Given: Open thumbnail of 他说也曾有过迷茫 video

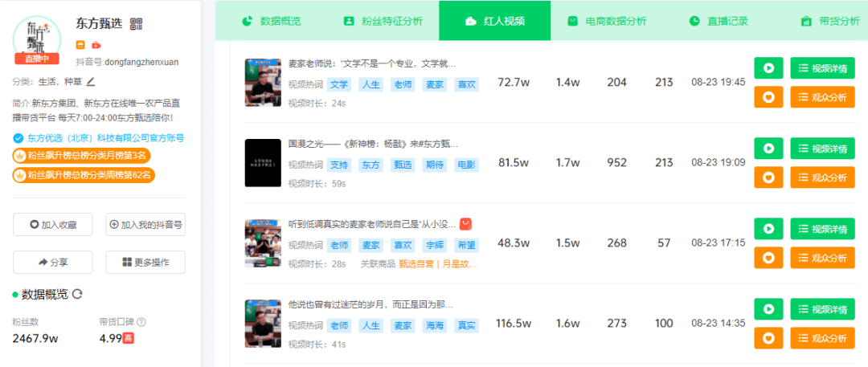Looking at the screenshot, I should (x=263, y=324).
